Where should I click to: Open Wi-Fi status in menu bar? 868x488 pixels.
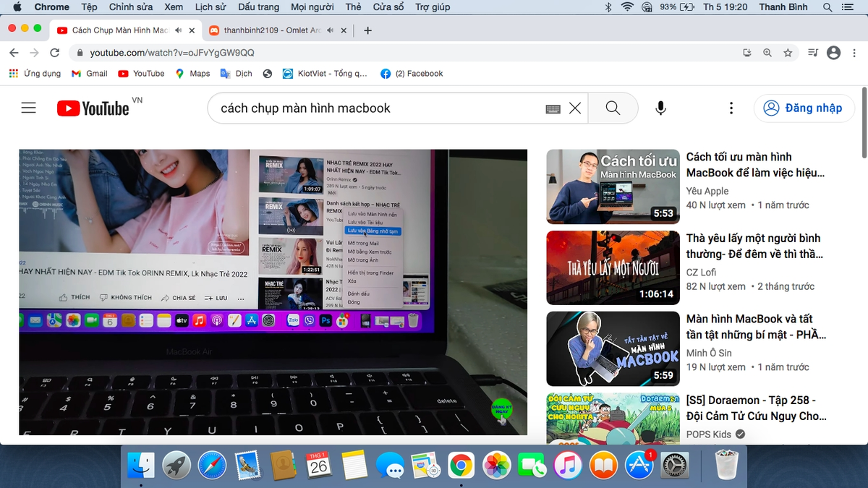click(626, 7)
